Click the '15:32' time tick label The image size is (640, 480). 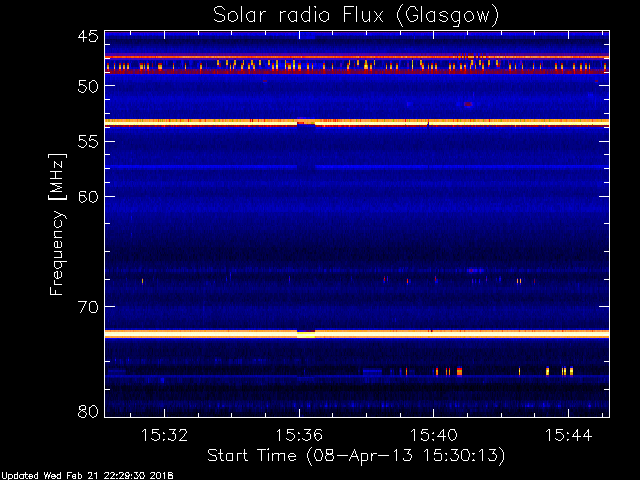pyautogui.click(x=164, y=436)
